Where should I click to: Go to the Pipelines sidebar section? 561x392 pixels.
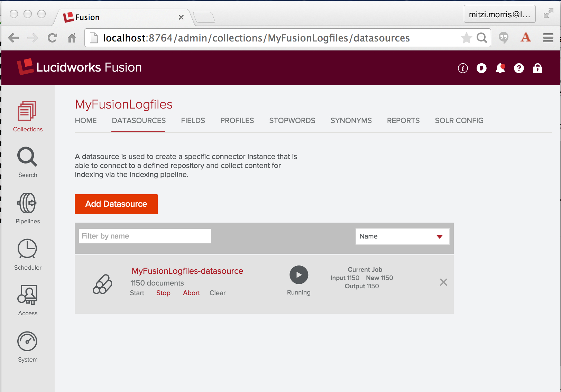(27, 208)
